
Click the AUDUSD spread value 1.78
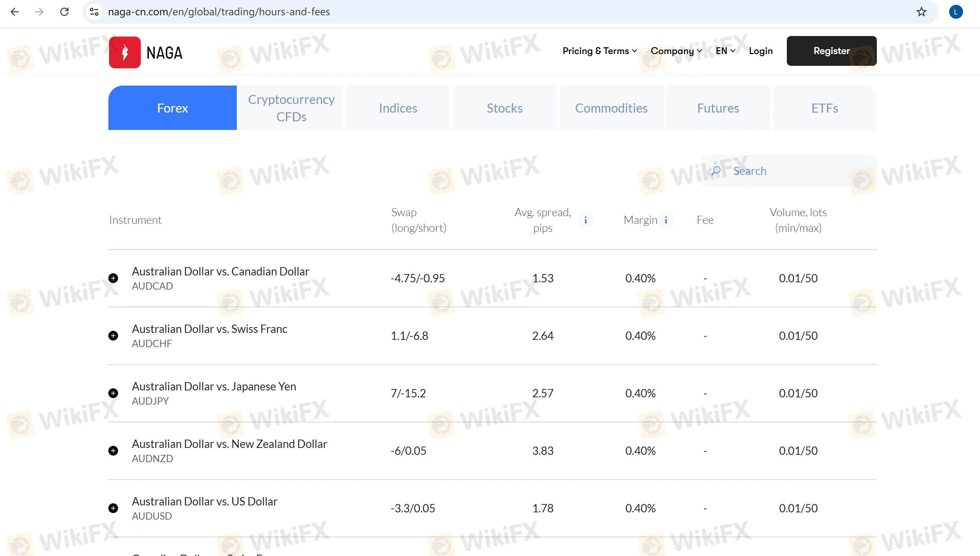(x=542, y=508)
